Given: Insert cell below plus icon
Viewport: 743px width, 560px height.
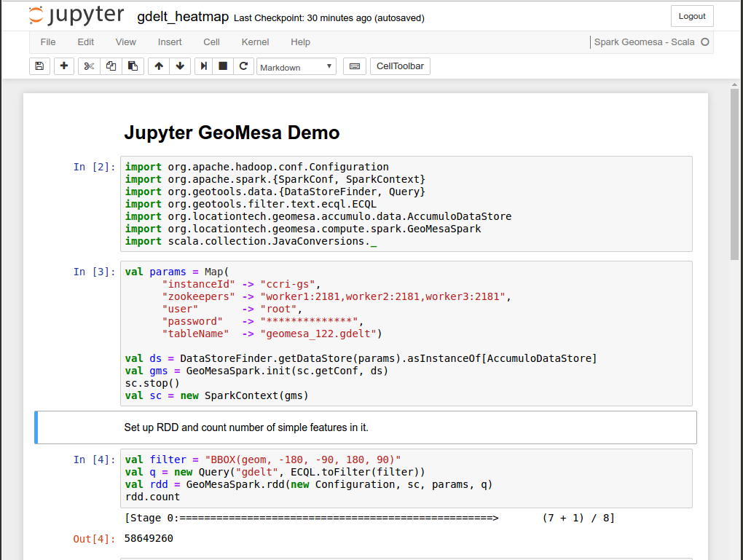Looking at the screenshot, I should click(x=64, y=66).
